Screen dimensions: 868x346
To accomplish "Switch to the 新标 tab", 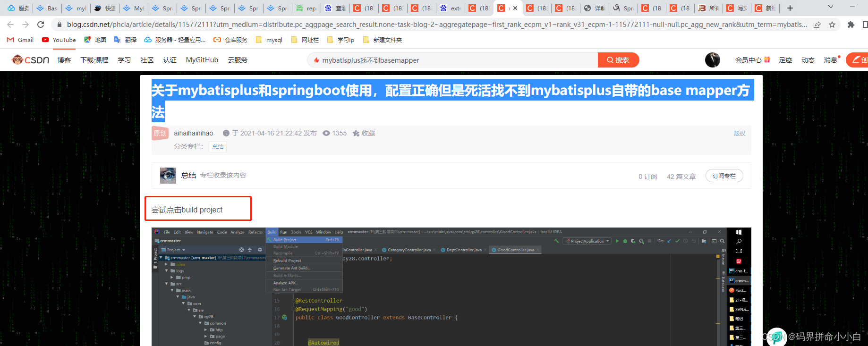I will pos(766,8).
